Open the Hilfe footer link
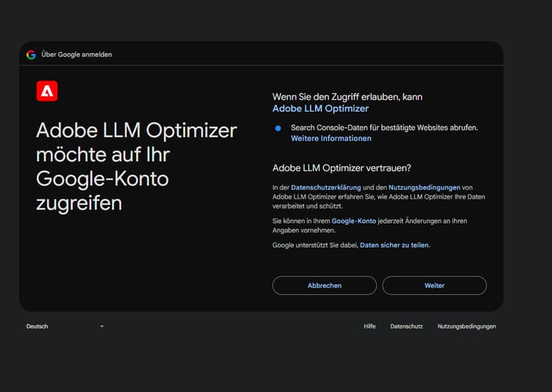Screen dimensions: 552x392 (x=369, y=327)
